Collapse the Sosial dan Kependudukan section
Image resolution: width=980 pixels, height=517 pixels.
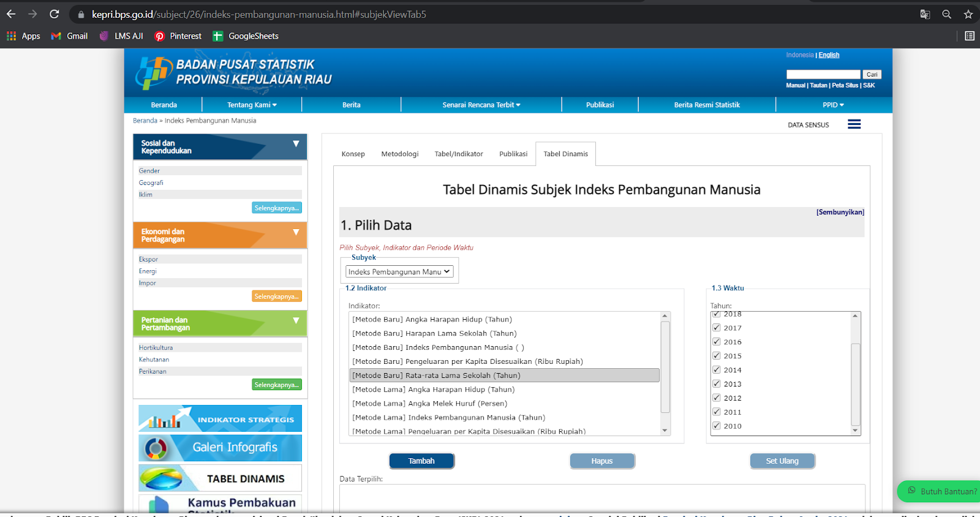(296, 144)
